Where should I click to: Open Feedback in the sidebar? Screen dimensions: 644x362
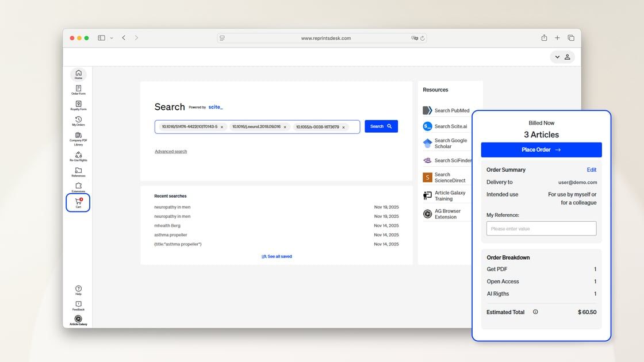tap(78, 306)
